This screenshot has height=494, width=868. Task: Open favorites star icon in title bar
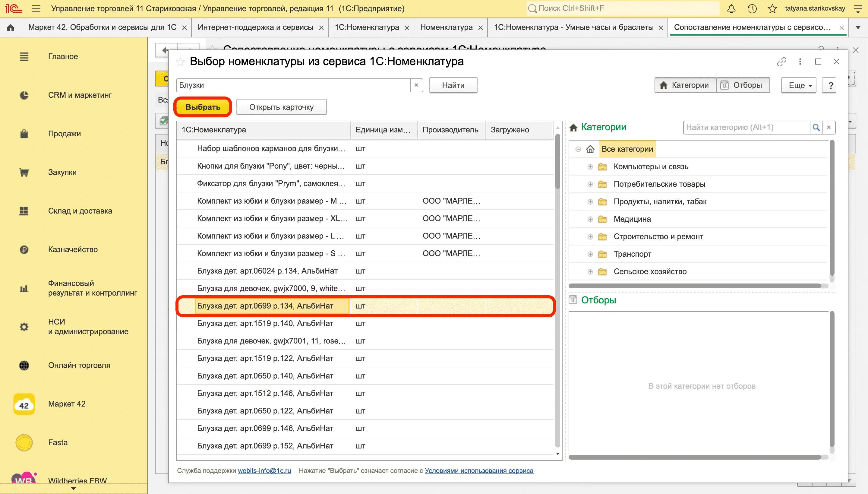tap(772, 8)
